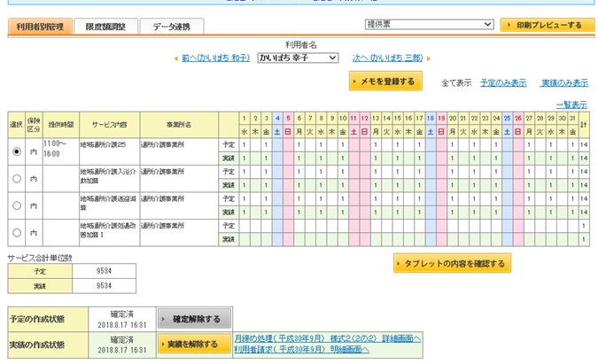The width and height of the screenshot is (598, 364).
Task: Click the day 10 date header
Action: [343, 118]
